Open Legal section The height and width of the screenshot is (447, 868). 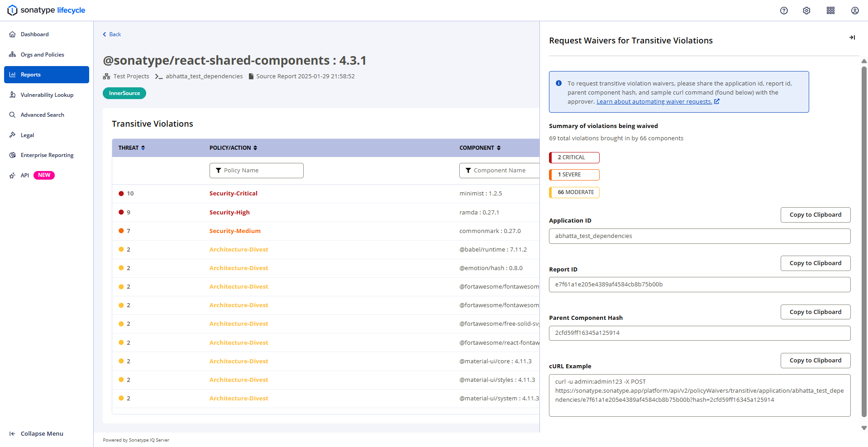click(x=47, y=135)
